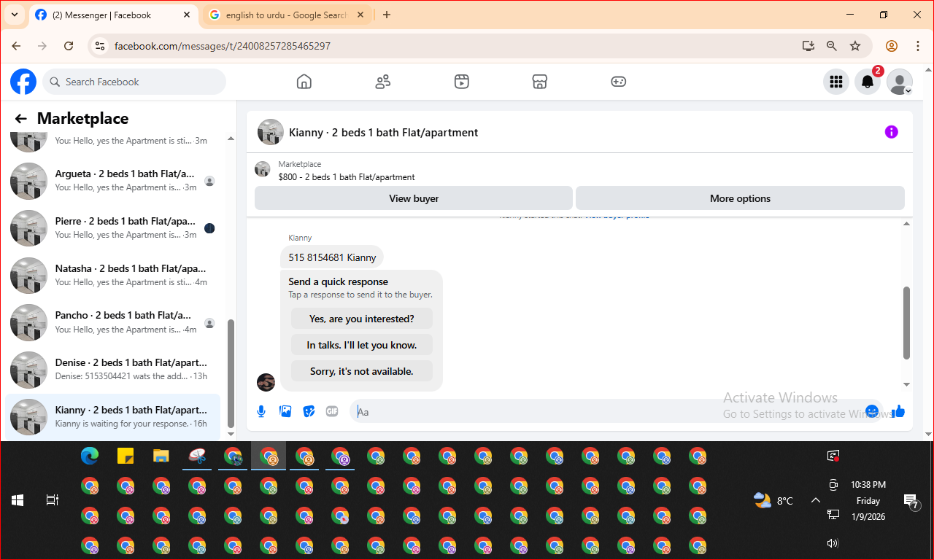Select the Kianny conversation
The image size is (934, 560).
[x=114, y=417]
